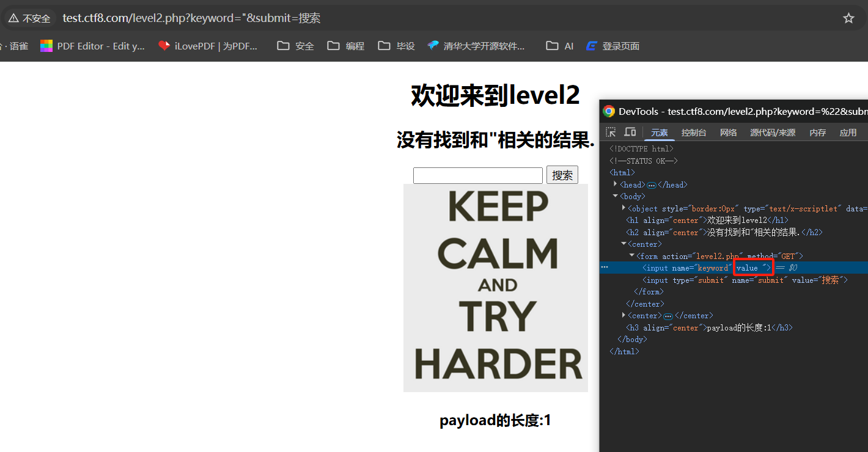Open the PDF Editor bookmark
868x452 pixels.
93,46
